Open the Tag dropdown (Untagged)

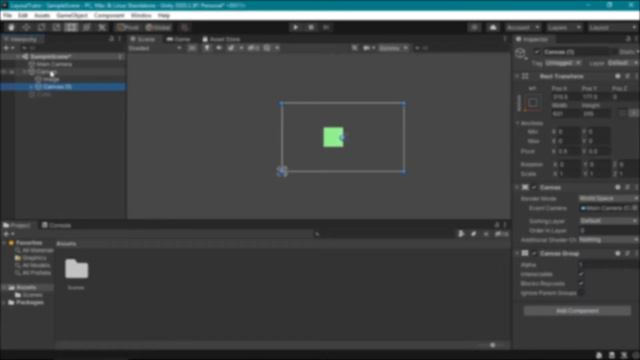pos(563,63)
